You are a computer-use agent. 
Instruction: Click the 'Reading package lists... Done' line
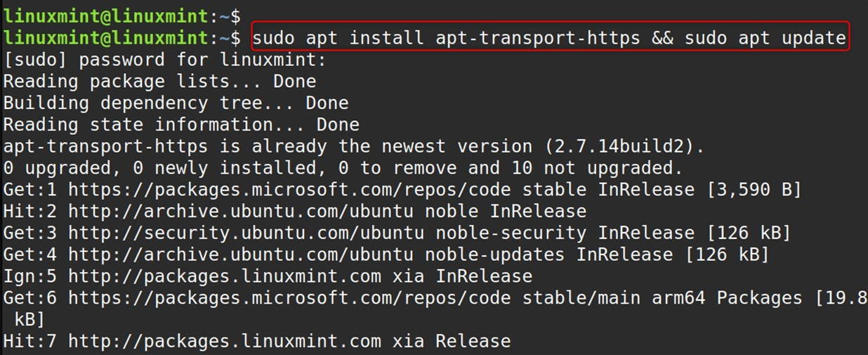click(x=159, y=81)
